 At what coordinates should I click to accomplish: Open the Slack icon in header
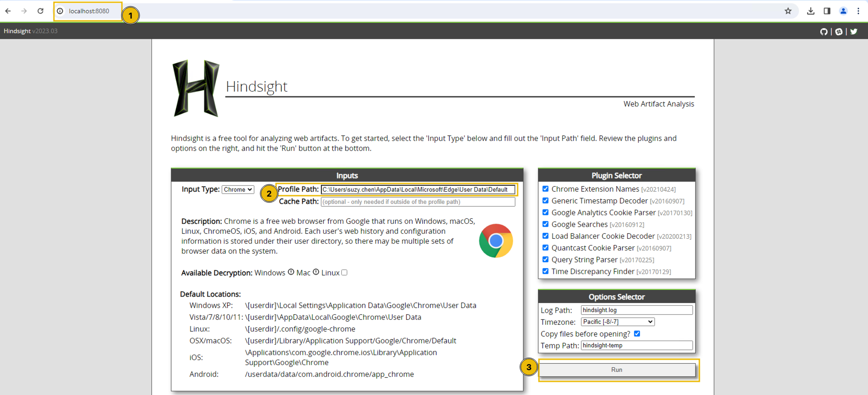tap(839, 31)
